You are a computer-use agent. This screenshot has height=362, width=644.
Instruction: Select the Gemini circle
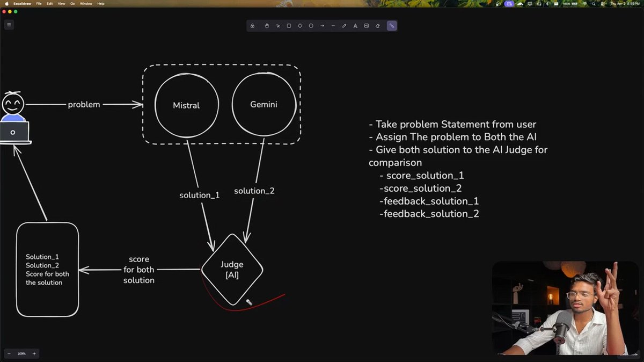(x=264, y=104)
